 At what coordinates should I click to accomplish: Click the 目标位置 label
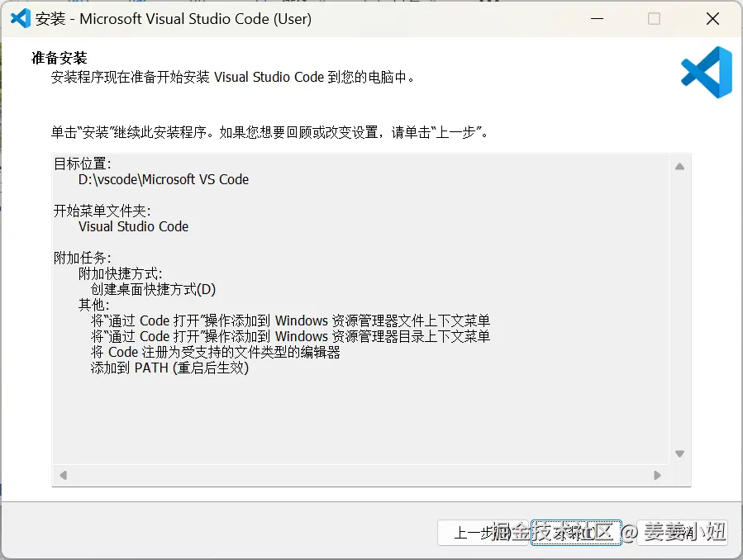(83, 164)
